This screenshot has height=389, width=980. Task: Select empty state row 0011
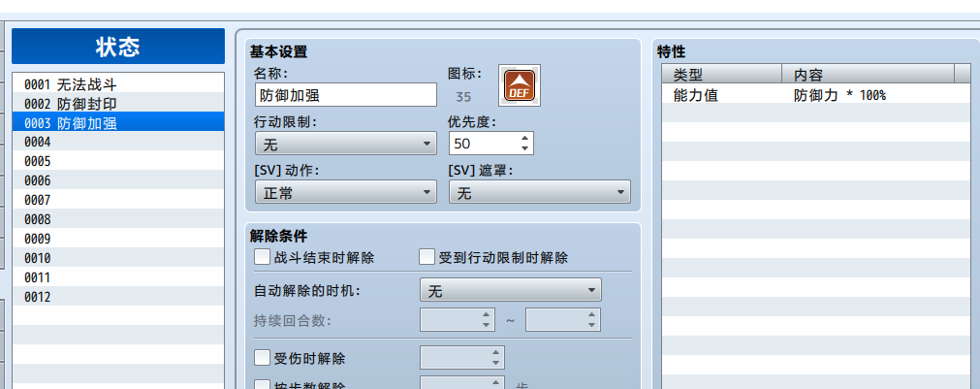118,277
